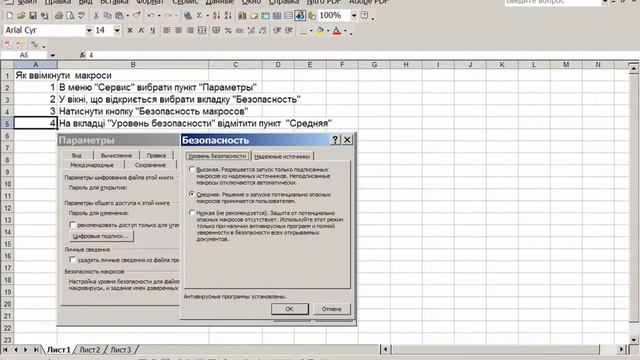Align cell text to the right
The image size is (640, 360).
pos(190,31)
